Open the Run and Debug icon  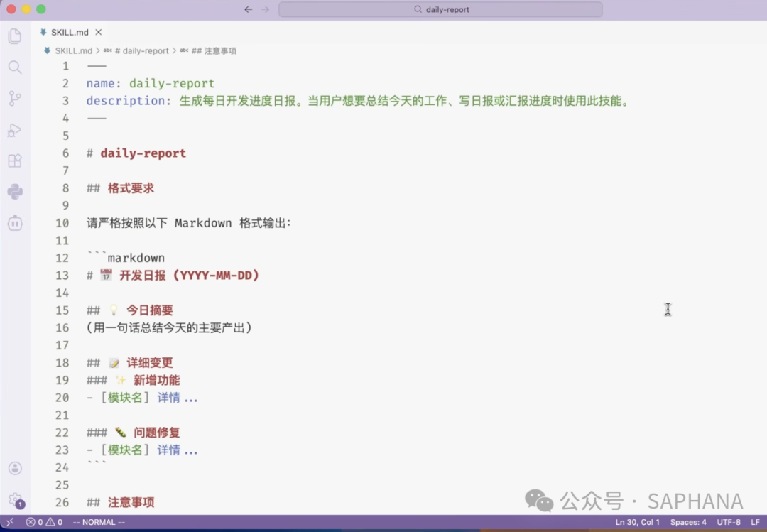[x=16, y=130]
